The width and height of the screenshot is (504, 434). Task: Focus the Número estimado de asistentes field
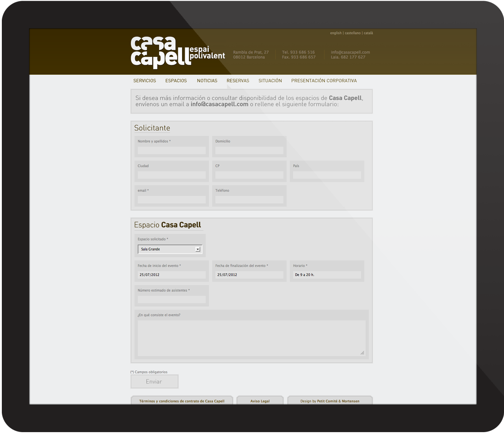pos(171,299)
